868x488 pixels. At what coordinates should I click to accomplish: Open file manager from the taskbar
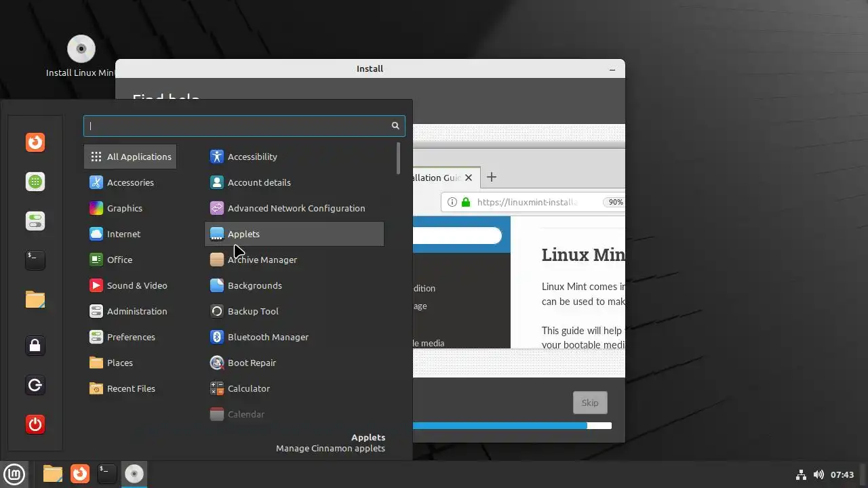(x=53, y=474)
